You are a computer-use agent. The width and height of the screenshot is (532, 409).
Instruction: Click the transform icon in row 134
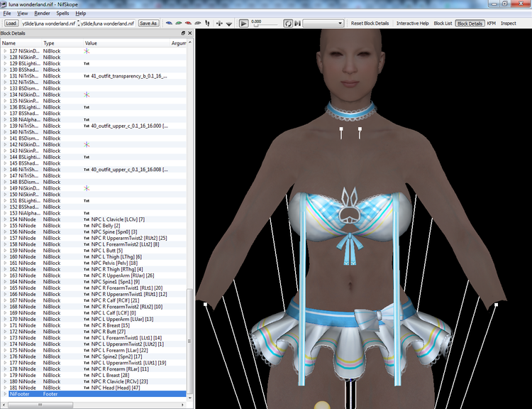coord(87,94)
